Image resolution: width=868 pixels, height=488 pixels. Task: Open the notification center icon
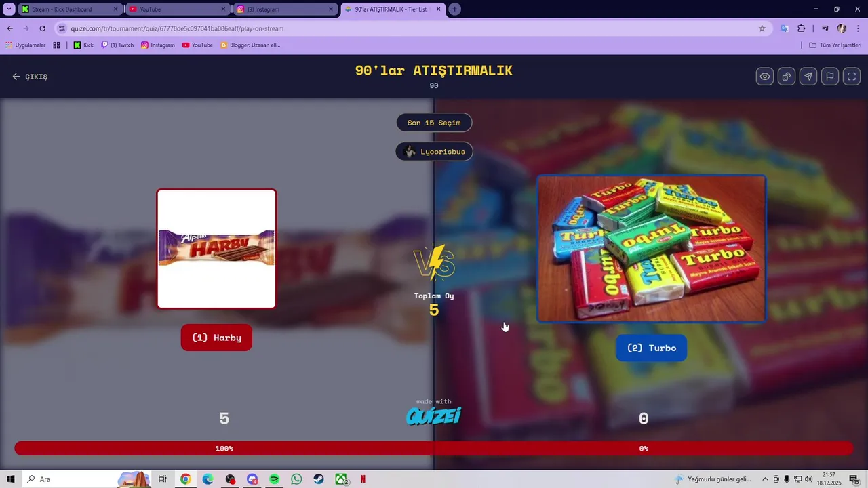pyautogui.click(x=854, y=479)
